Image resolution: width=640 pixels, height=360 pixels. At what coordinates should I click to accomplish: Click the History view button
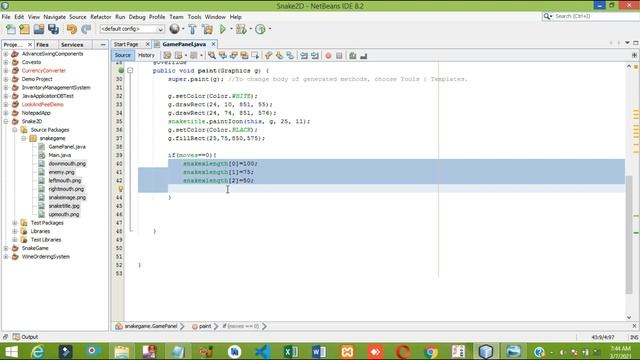(x=146, y=55)
